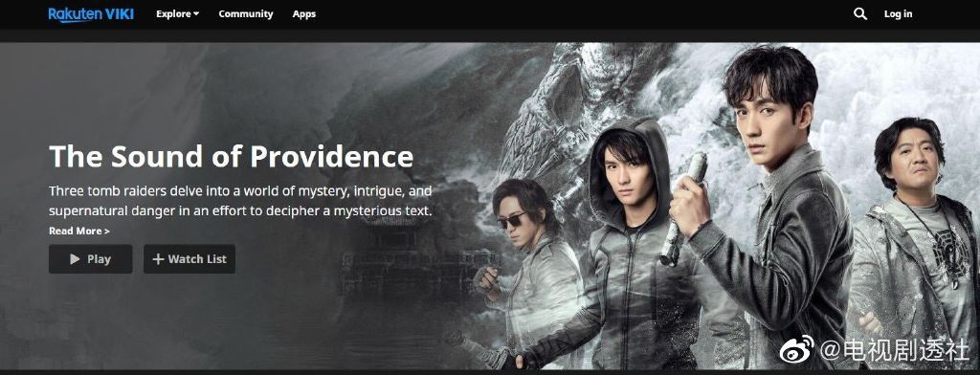
Task: Open the Read More link
Action: tap(79, 231)
